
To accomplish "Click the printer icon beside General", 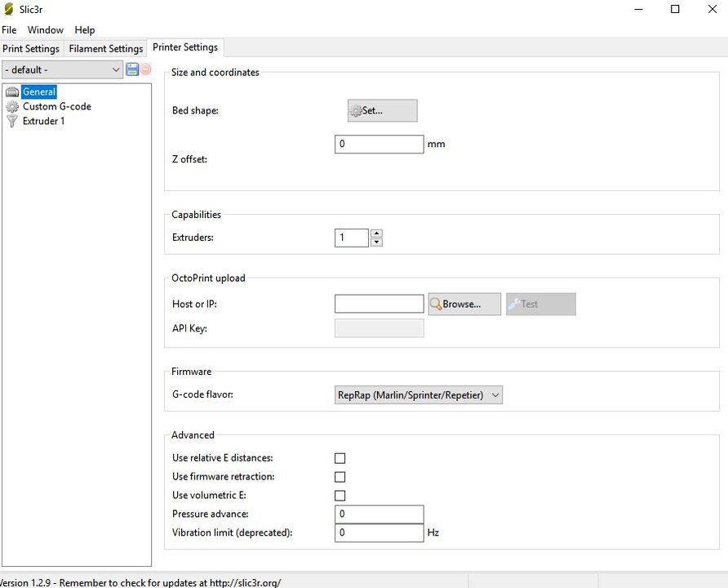I will click(x=12, y=92).
